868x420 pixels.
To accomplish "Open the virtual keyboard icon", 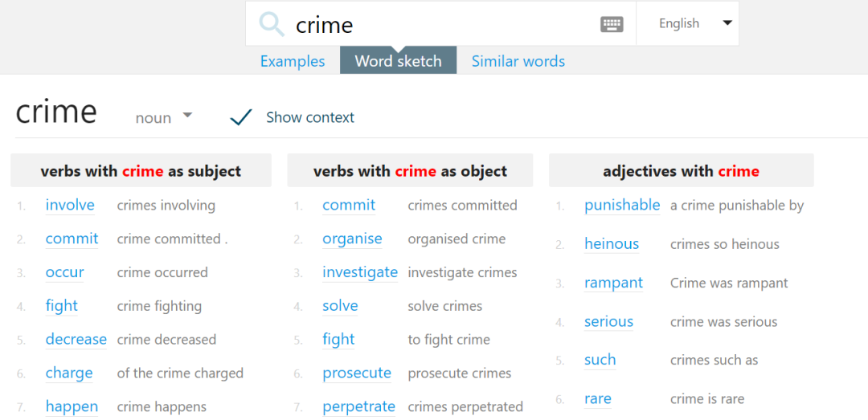I will pyautogui.click(x=612, y=24).
